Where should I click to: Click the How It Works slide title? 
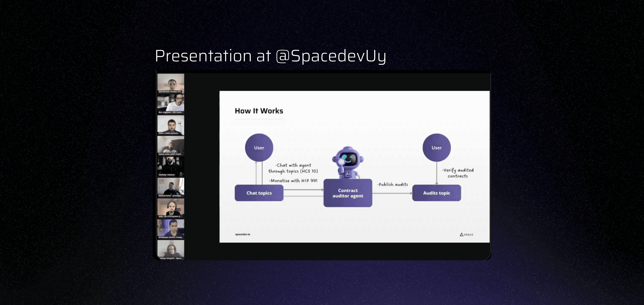(x=259, y=111)
